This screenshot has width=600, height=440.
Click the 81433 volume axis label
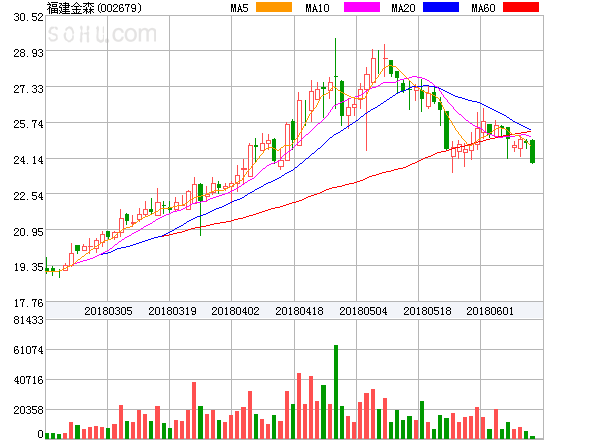28,320
